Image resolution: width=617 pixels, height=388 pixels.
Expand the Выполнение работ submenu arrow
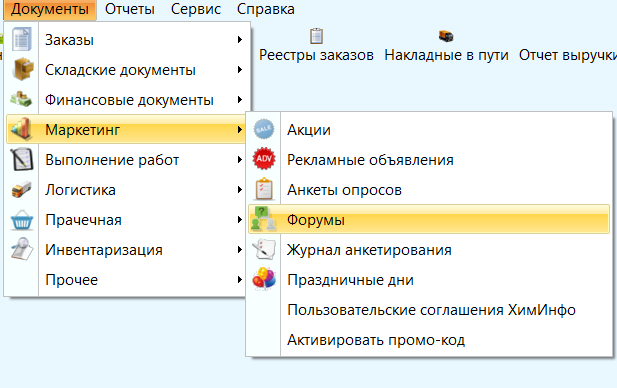[240, 160]
